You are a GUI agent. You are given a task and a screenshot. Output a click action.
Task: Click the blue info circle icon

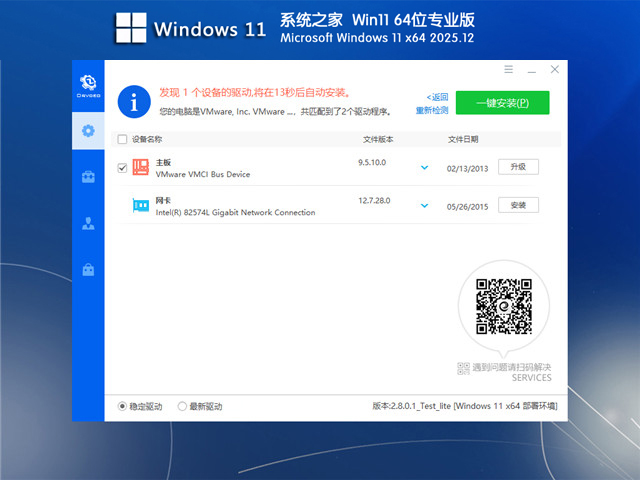pyautogui.click(x=133, y=101)
